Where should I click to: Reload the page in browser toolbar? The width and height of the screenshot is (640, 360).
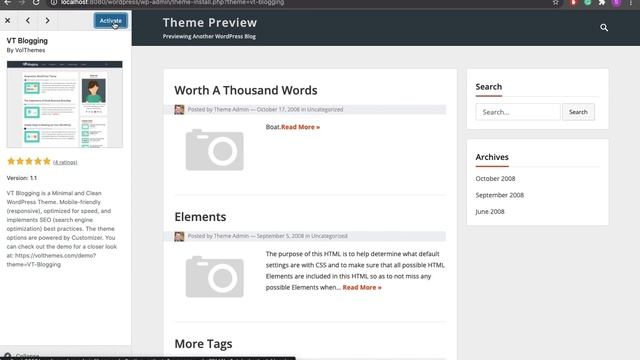(x=36, y=2)
